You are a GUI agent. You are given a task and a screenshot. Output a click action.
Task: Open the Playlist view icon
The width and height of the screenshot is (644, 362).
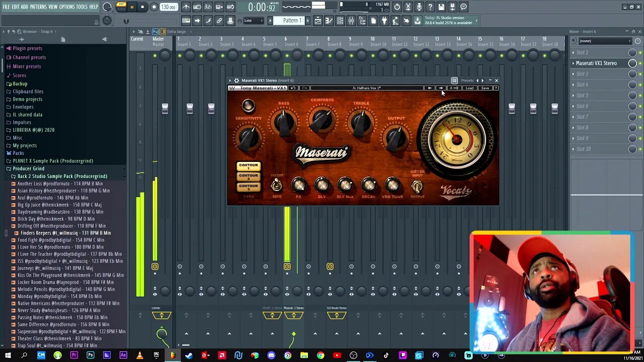[x=318, y=21]
